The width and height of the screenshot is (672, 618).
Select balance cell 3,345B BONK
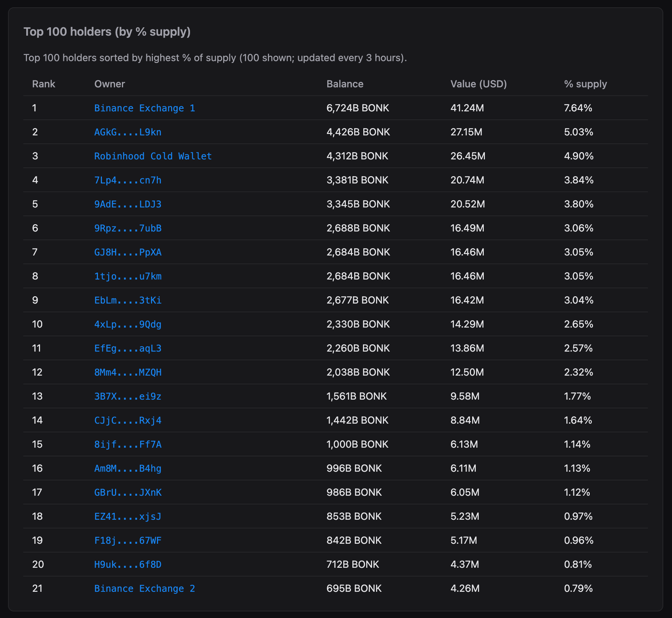tap(358, 204)
